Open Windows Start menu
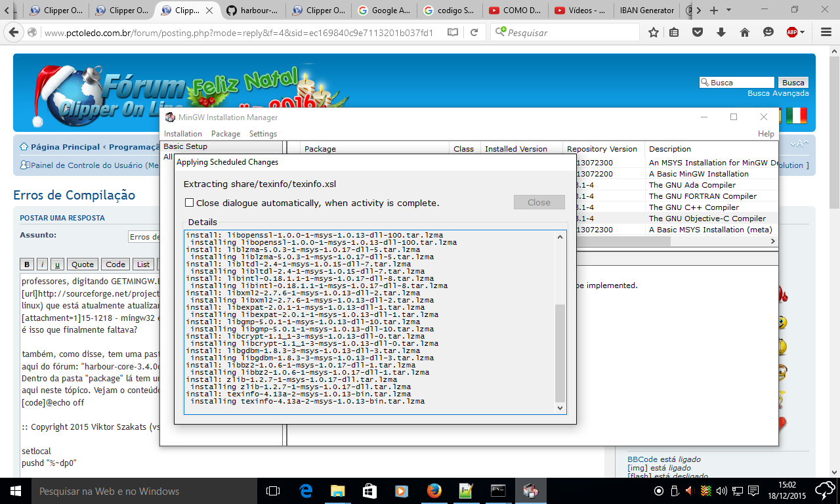The width and height of the screenshot is (840, 504). click(15, 491)
